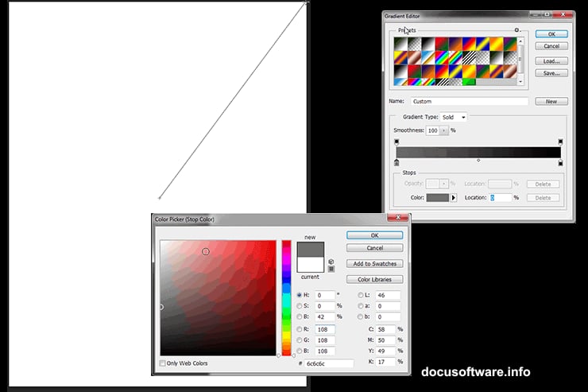Click the gradient midpoint diamond marker
This screenshot has width=588, height=392.
(478, 160)
